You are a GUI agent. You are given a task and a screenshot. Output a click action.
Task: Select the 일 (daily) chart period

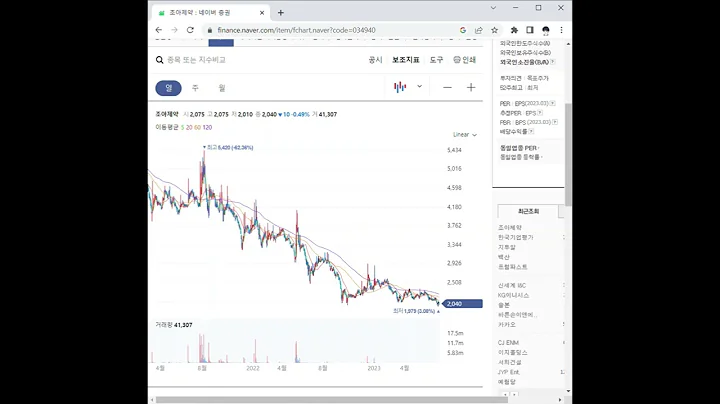169,88
